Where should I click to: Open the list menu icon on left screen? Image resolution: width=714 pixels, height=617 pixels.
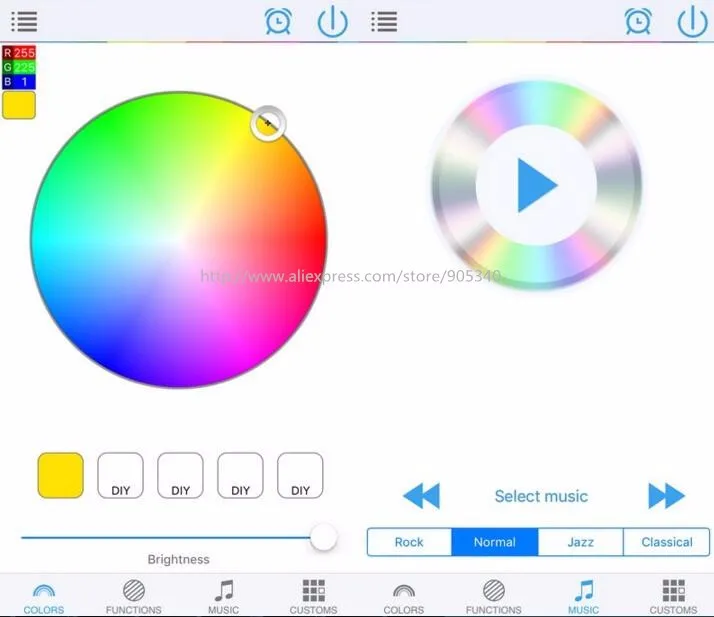point(24,21)
